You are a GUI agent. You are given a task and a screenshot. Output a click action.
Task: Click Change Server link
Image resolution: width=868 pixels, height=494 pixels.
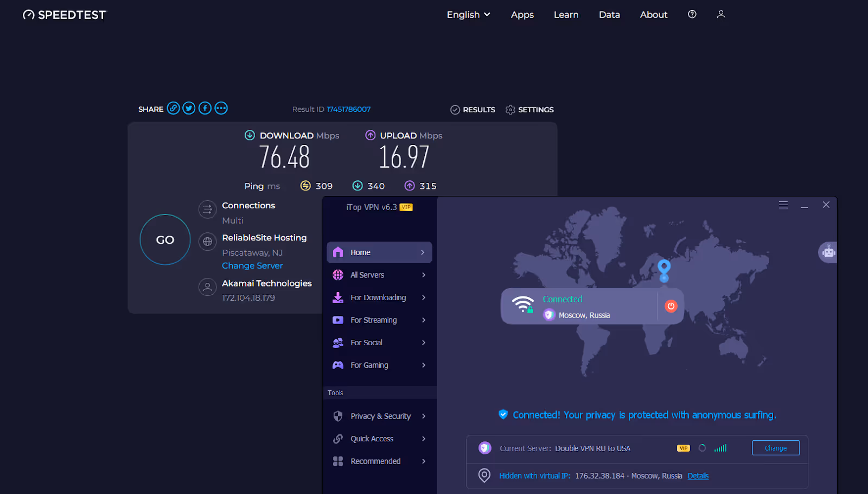tap(252, 265)
